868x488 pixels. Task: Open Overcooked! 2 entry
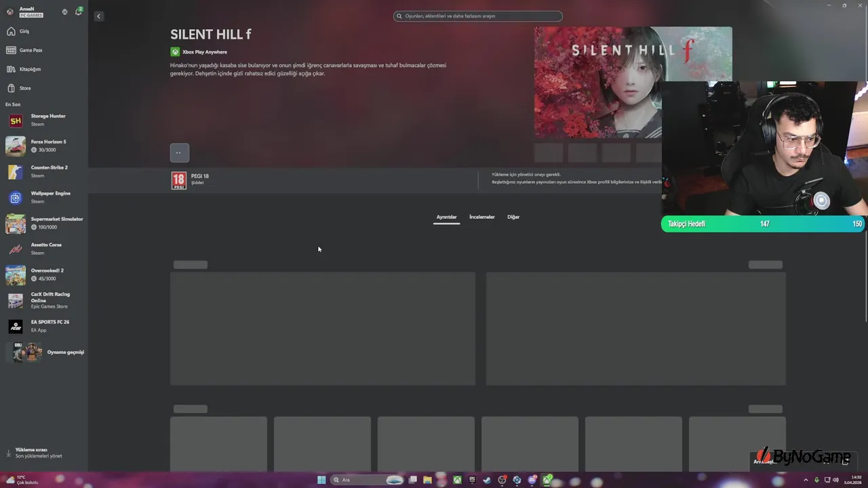44,274
